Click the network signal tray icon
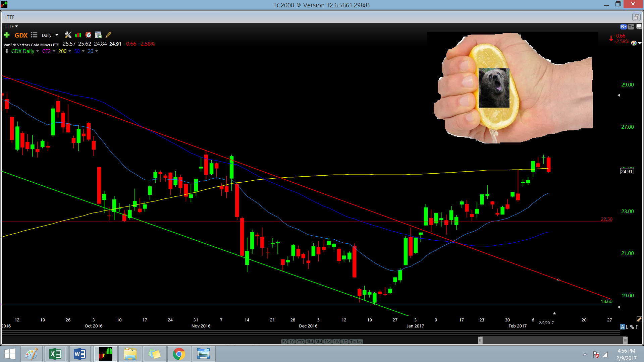Viewport: 644px width, 362px height. point(605,354)
